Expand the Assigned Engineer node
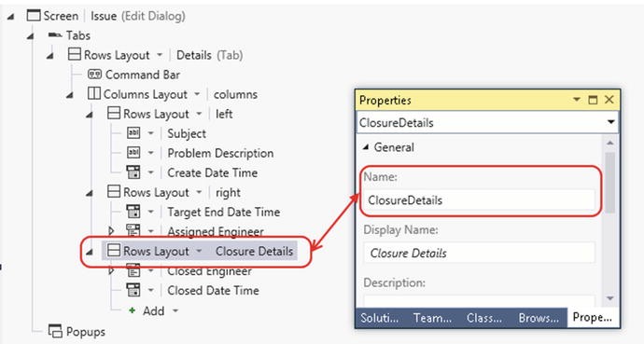 click(111, 231)
